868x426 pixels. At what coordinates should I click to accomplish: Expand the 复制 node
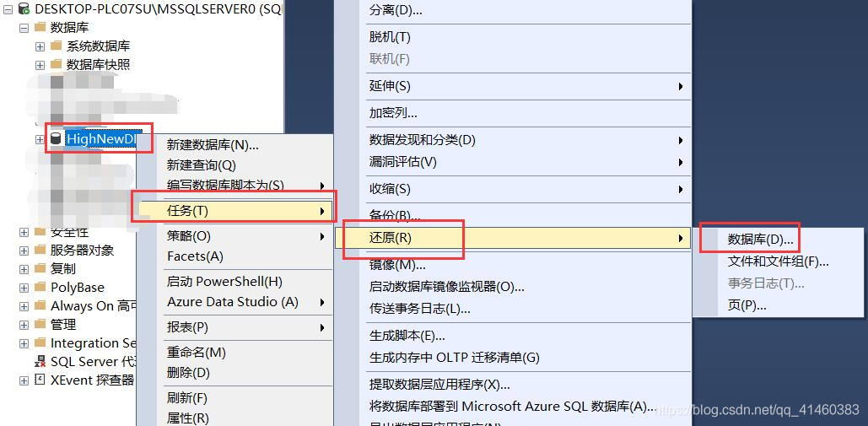click(x=24, y=269)
